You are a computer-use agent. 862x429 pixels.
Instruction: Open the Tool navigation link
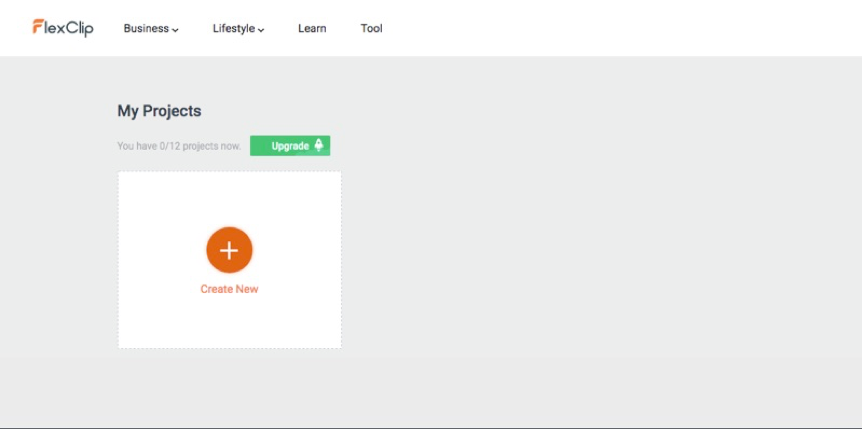(x=371, y=28)
